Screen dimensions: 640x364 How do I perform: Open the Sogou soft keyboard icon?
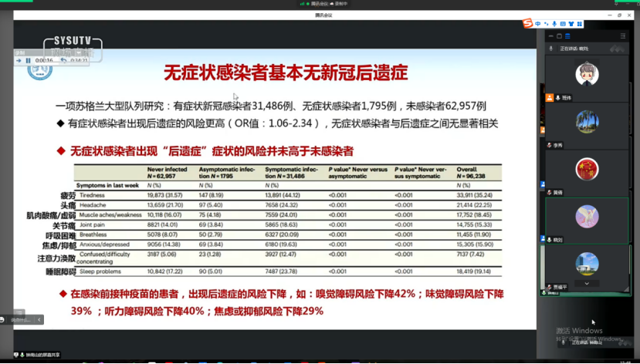[564, 24]
